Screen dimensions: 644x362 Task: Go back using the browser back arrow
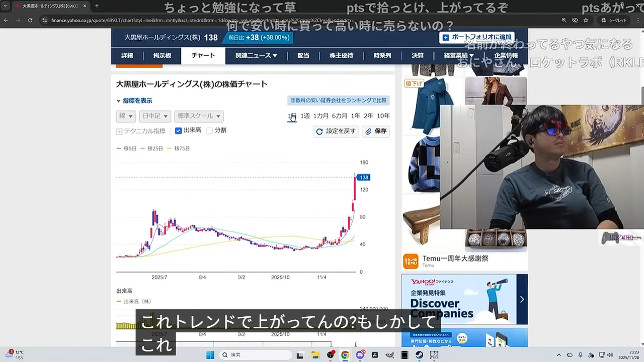(6, 20)
